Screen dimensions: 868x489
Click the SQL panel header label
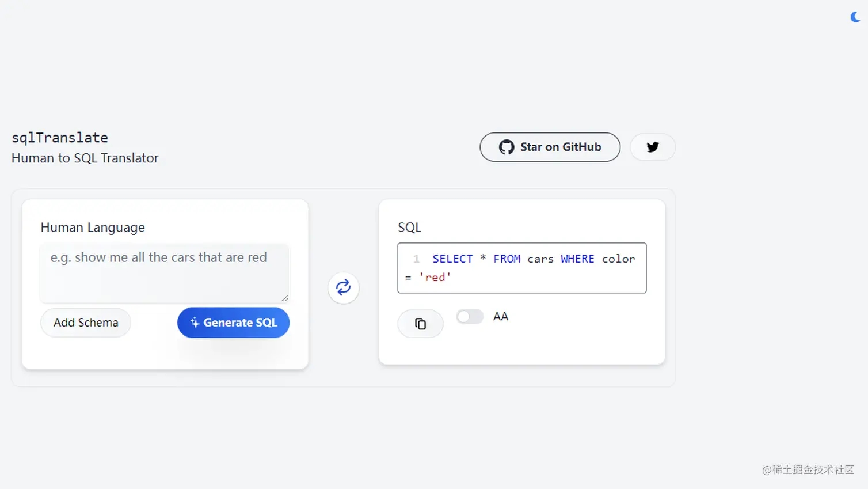409,227
